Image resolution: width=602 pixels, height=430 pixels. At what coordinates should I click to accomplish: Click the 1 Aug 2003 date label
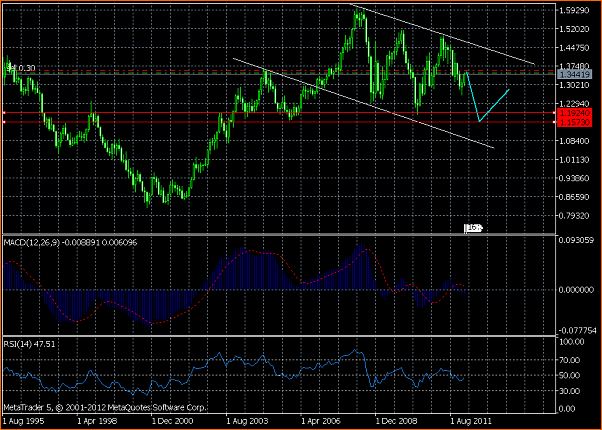pyautogui.click(x=247, y=421)
